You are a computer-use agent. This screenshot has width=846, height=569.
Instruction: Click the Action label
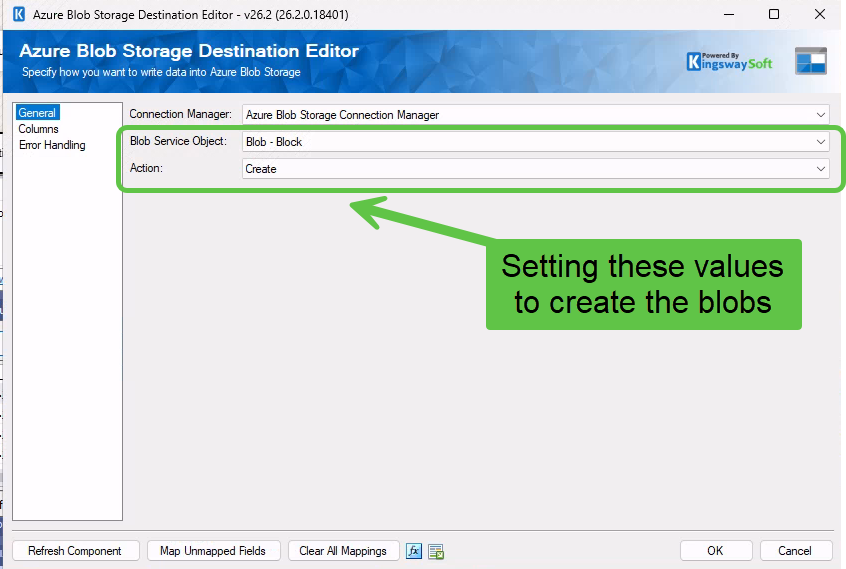(x=146, y=168)
